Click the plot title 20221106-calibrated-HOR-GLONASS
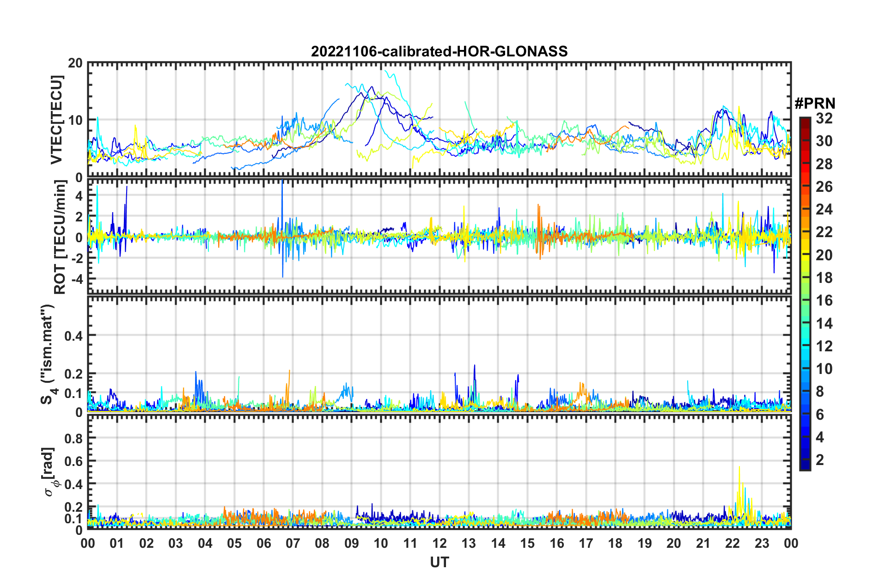This screenshot has height=588, width=879. point(439,51)
